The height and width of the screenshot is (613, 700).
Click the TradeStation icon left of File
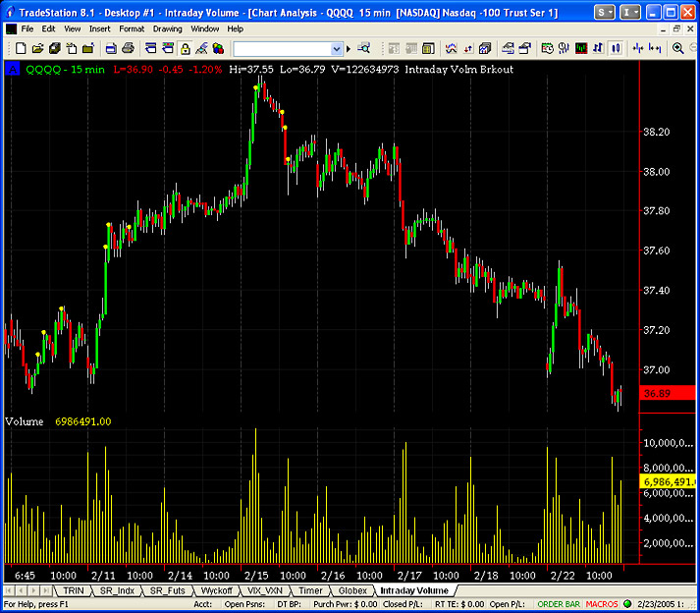coord(11,29)
